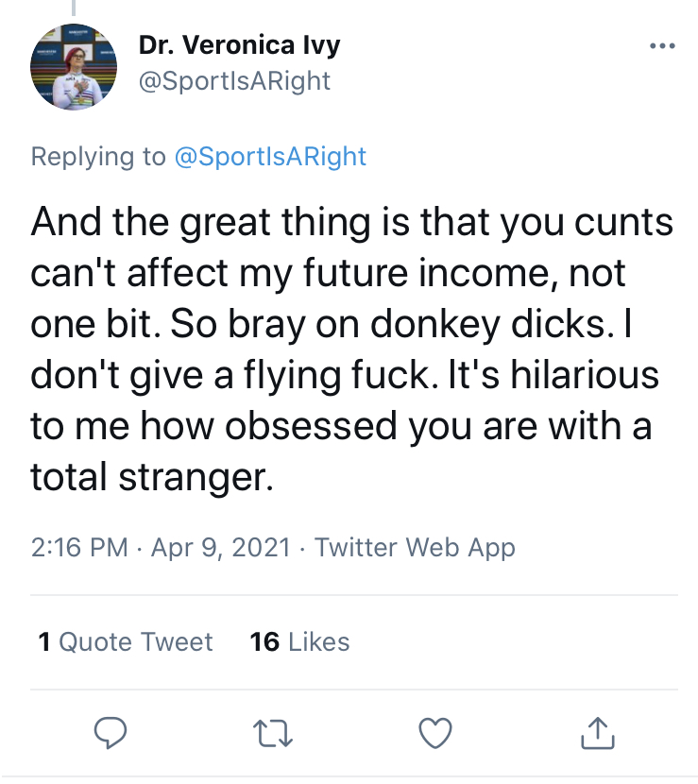Like the tweet with heart icon
The image size is (698, 784).
pos(435,733)
